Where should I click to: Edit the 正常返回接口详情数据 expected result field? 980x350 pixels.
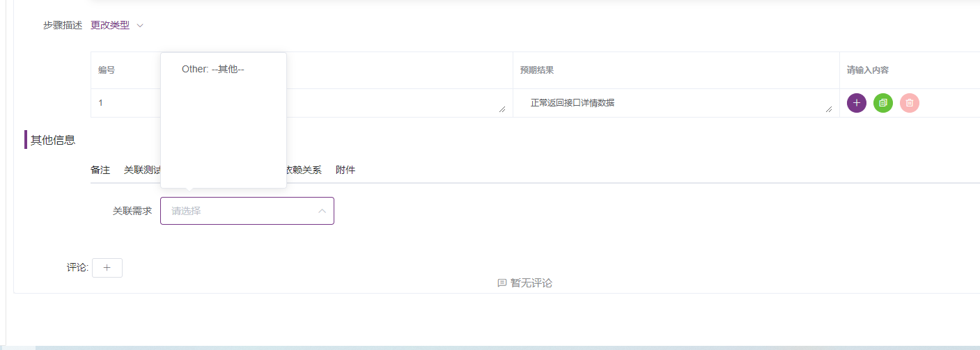[x=676, y=103]
